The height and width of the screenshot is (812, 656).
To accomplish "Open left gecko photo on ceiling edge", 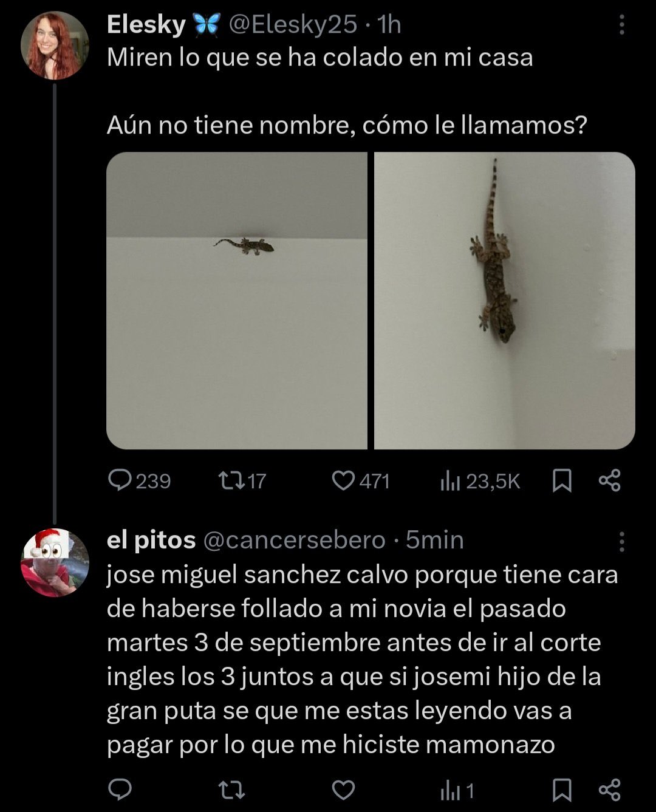I will point(237,301).
